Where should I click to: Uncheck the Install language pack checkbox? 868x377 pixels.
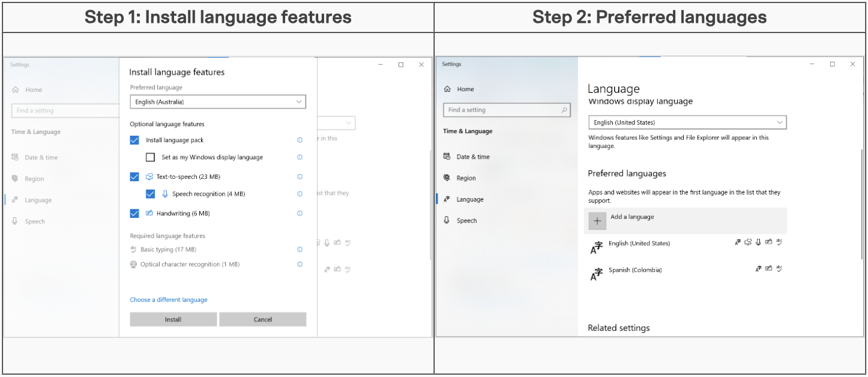(134, 140)
